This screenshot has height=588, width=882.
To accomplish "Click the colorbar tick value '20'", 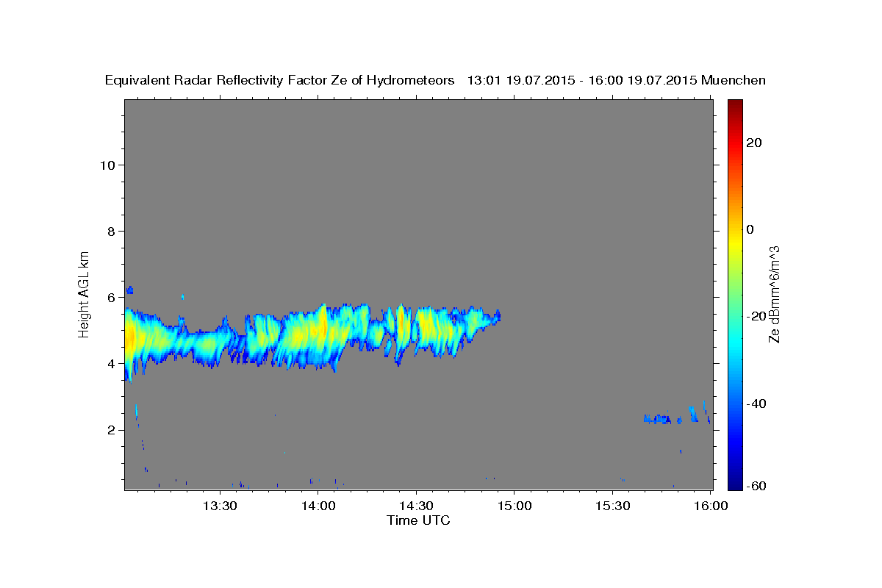I will coord(753,143).
